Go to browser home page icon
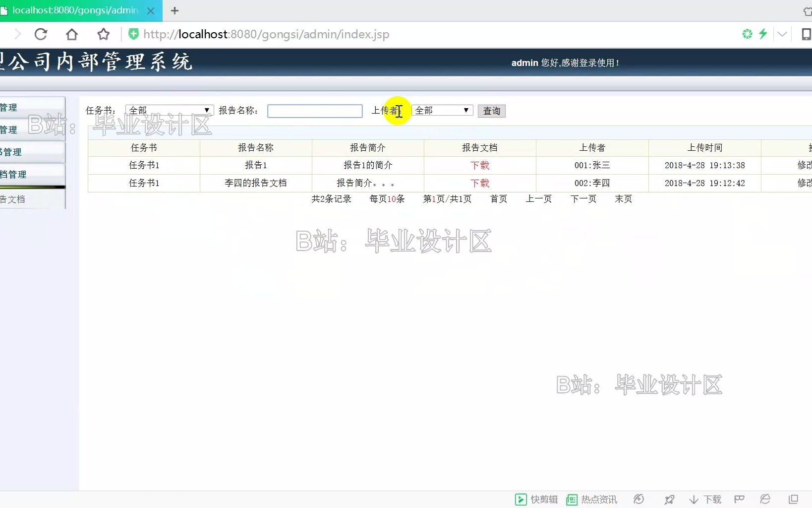Viewport: 812px width, 508px height. (72, 34)
